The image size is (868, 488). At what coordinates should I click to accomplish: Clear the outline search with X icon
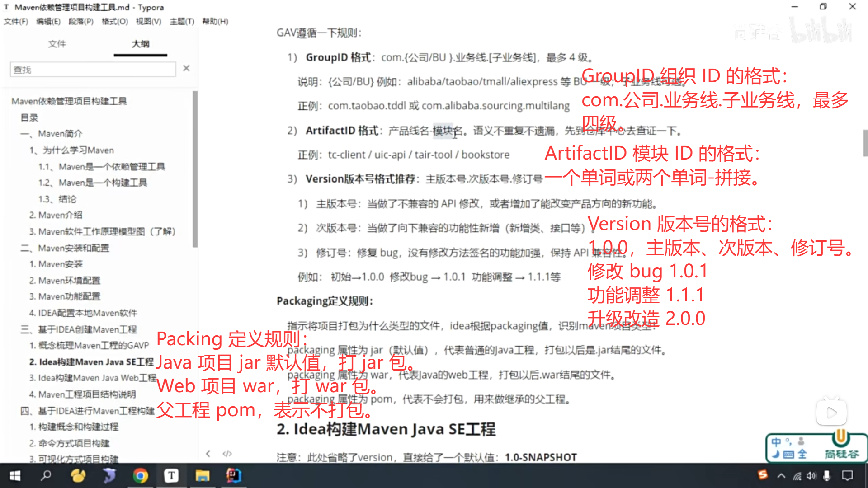tap(186, 68)
